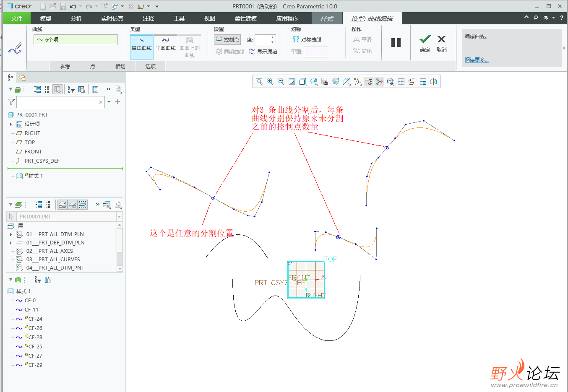568x392 pixels.
Task: Switch to the 分析 Analysis tab
Action: point(76,18)
